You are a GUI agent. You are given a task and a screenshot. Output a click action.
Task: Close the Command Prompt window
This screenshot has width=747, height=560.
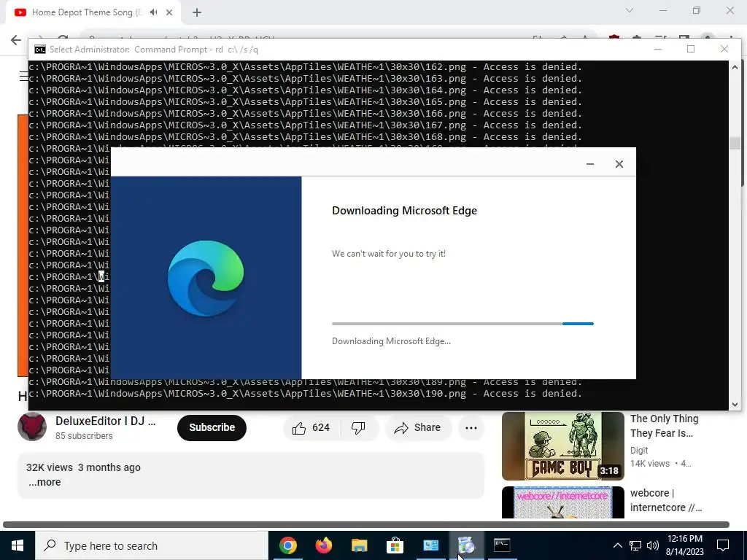pyautogui.click(x=724, y=49)
